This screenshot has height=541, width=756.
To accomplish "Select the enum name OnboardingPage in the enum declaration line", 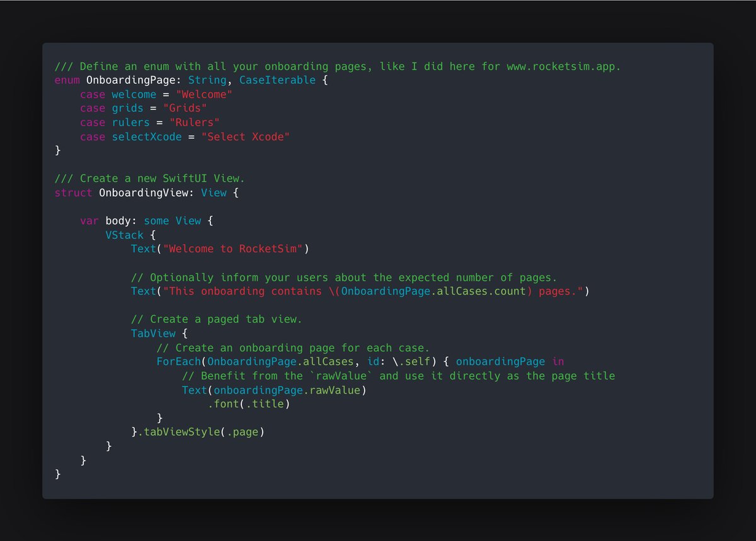I will (131, 80).
